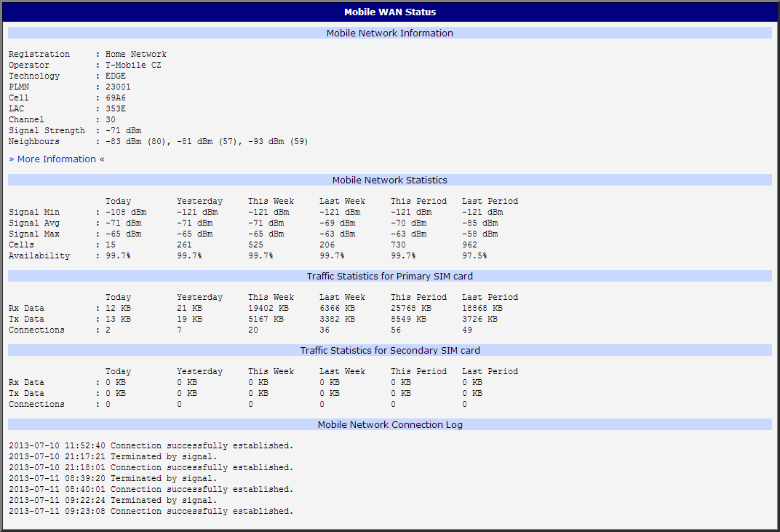Image resolution: width=780 pixels, height=532 pixels.
Task: Select the PLMN value 23001
Action: point(118,87)
